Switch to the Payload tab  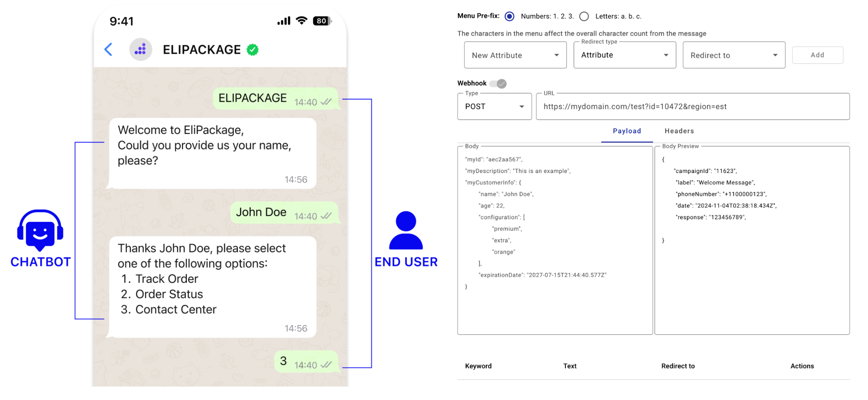627,131
